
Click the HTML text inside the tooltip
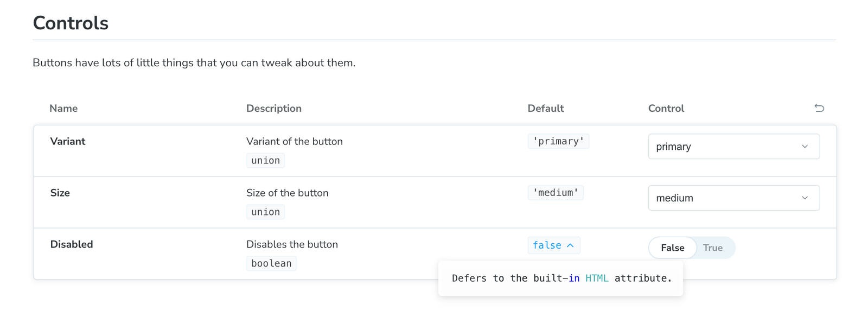pos(597,278)
